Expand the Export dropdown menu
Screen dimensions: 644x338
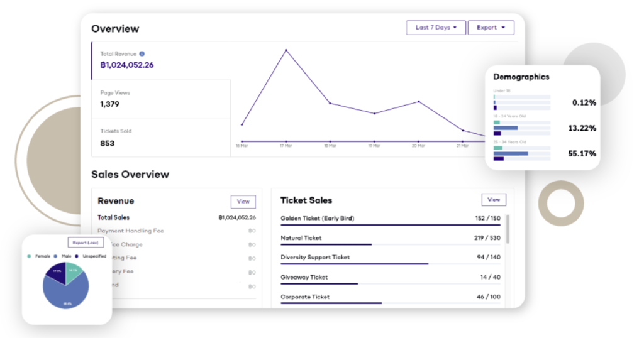(491, 28)
